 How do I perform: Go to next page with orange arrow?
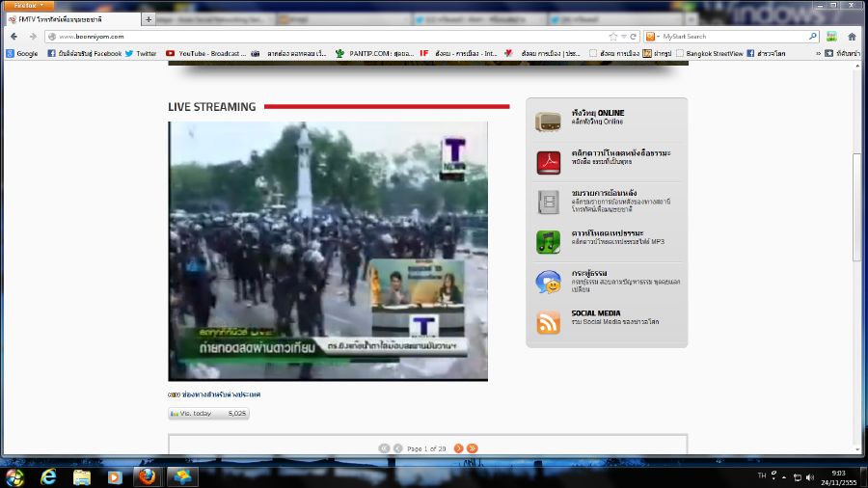coord(458,448)
